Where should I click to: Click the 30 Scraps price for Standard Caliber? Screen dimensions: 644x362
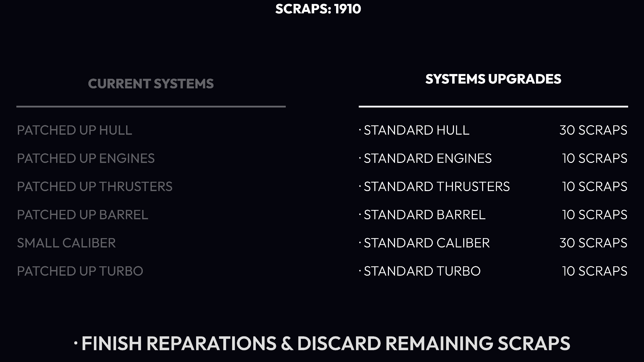(x=593, y=243)
